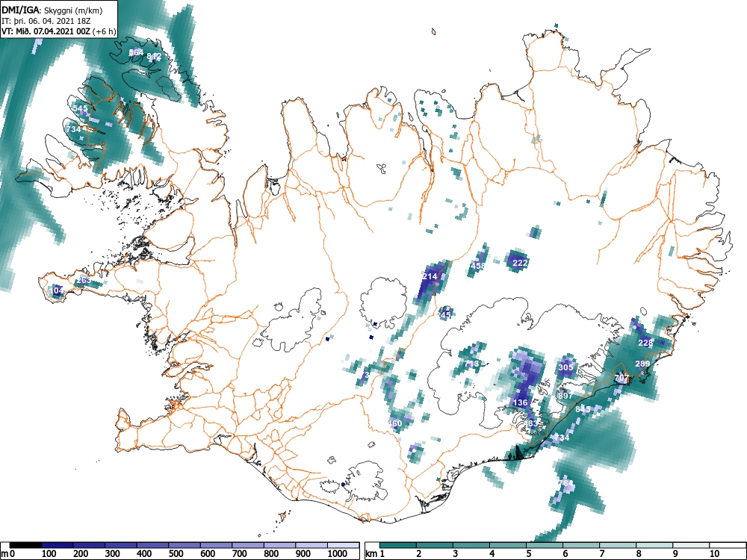The width and height of the screenshot is (747, 560).
Task: Click the visibility value 707 on the map
Action: pyautogui.click(x=622, y=378)
